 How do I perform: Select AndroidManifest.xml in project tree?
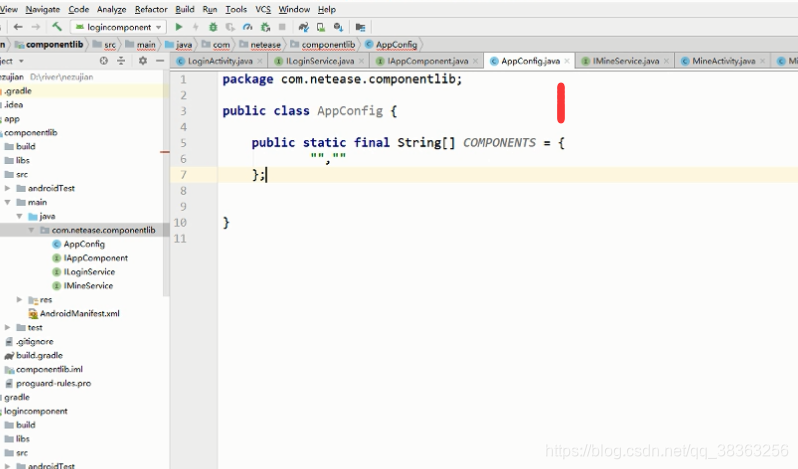pyautogui.click(x=74, y=314)
